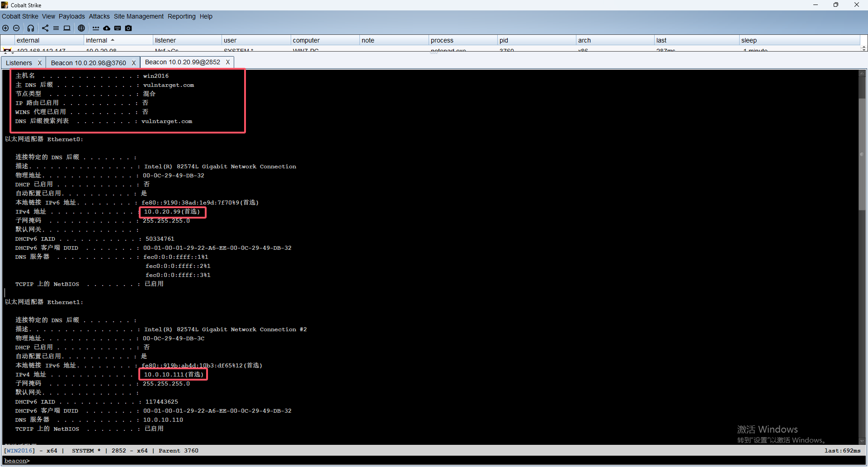View captured screenshots
This screenshot has width=868, height=467.
click(x=128, y=28)
